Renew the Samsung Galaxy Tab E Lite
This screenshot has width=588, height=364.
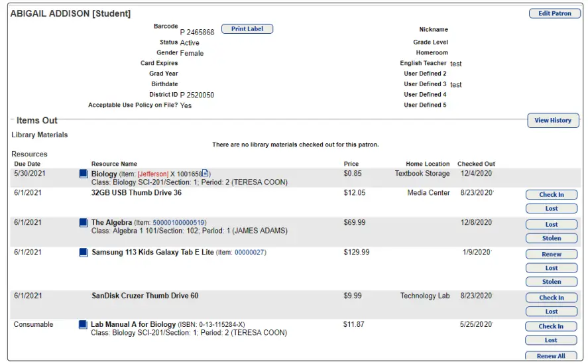point(551,254)
